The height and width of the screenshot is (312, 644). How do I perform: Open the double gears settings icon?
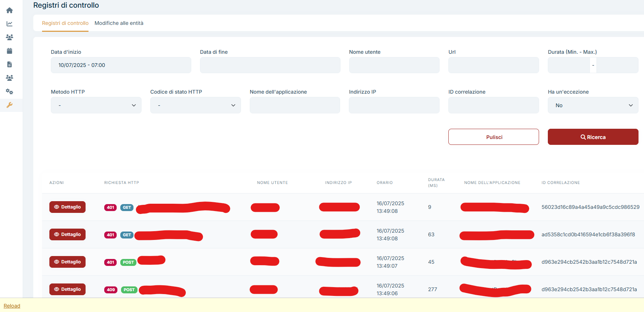click(10, 91)
